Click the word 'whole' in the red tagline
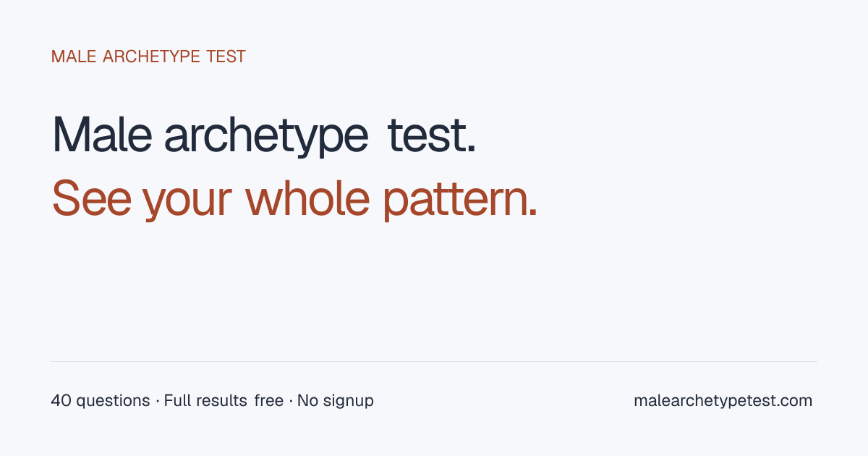This screenshot has height=456, width=868. (x=308, y=198)
